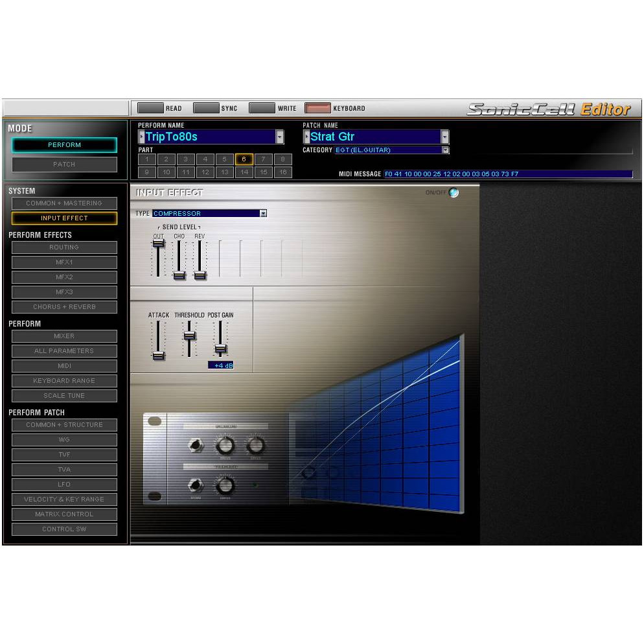Open the MIXER page
This screenshot has width=644, height=644.
click(65, 336)
